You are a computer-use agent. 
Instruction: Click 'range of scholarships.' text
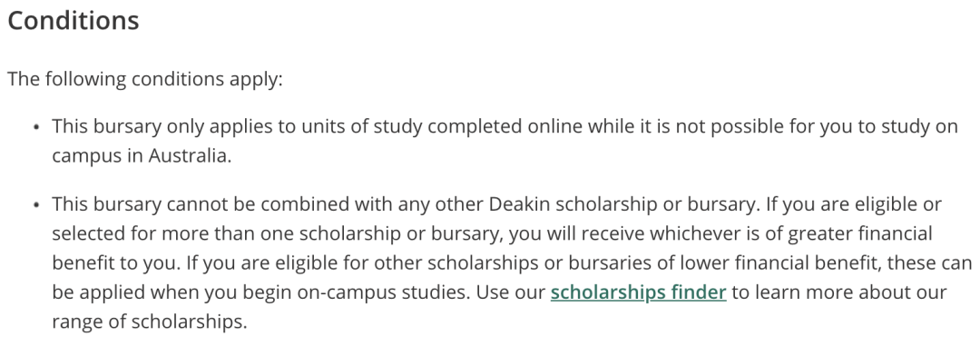[x=150, y=321]
